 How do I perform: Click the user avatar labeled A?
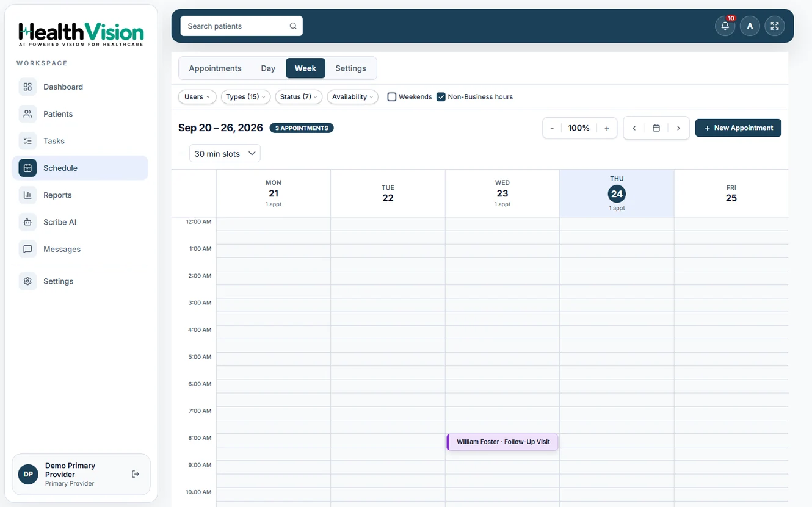(x=750, y=26)
